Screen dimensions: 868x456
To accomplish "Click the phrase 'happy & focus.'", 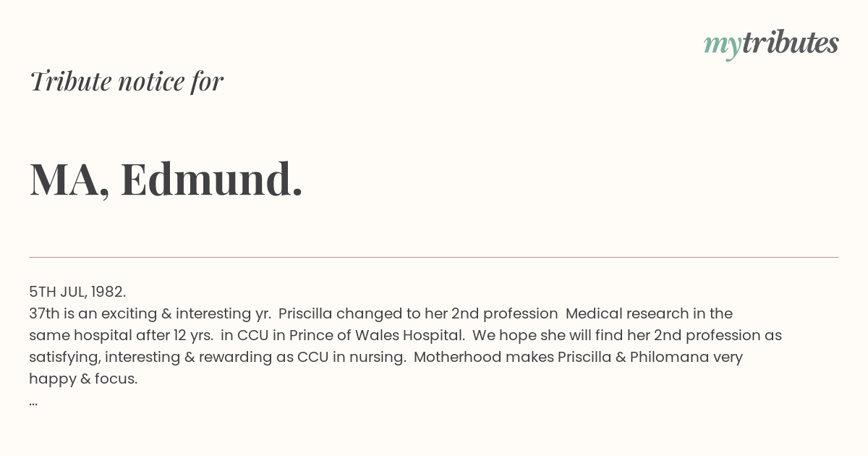I will click(83, 379).
